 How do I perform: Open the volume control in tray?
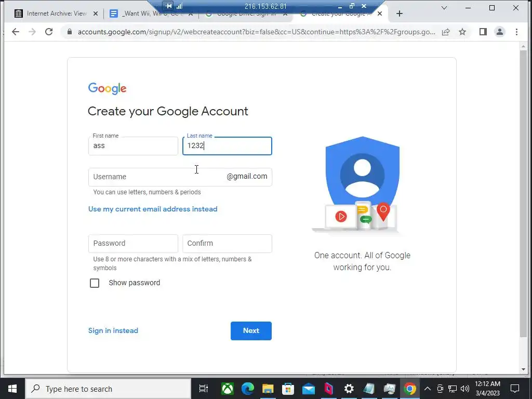(465, 389)
